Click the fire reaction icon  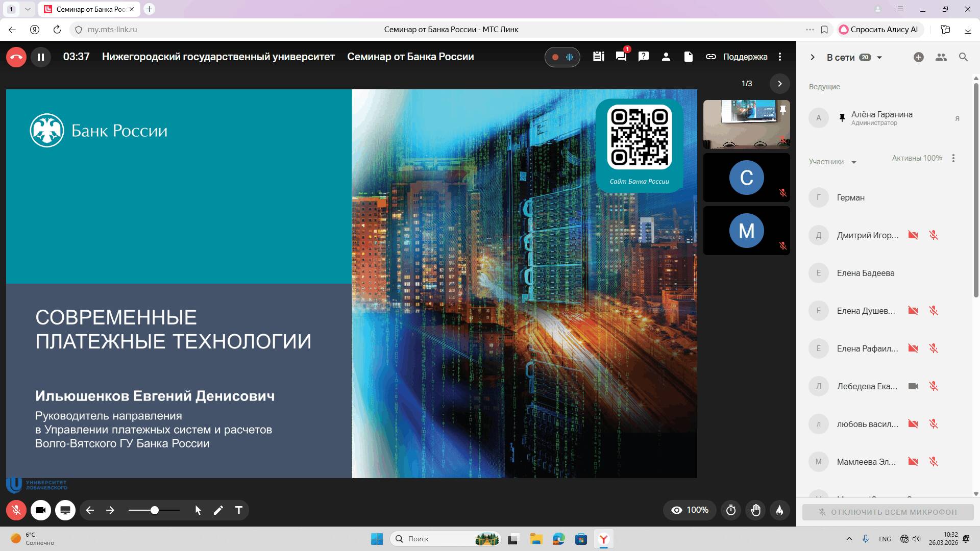pyautogui.click(x=780, y=510)
